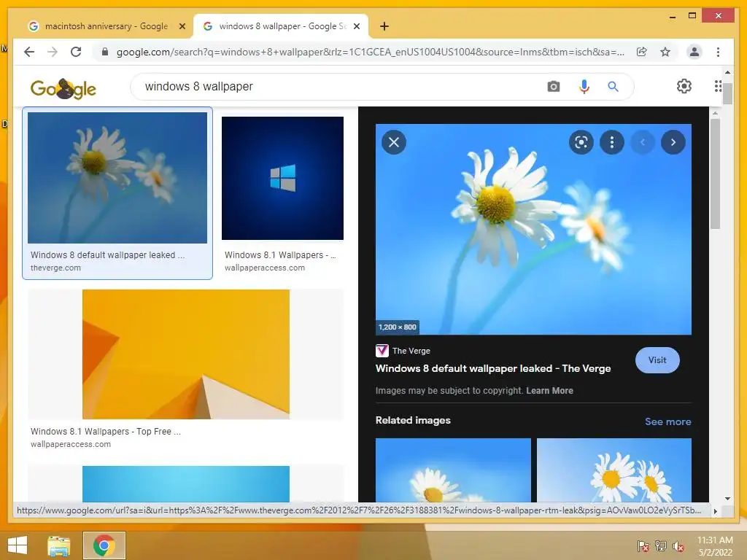Open the Google apps grid
This screenshot has height=560, width=747.
(x=718, y=86)
